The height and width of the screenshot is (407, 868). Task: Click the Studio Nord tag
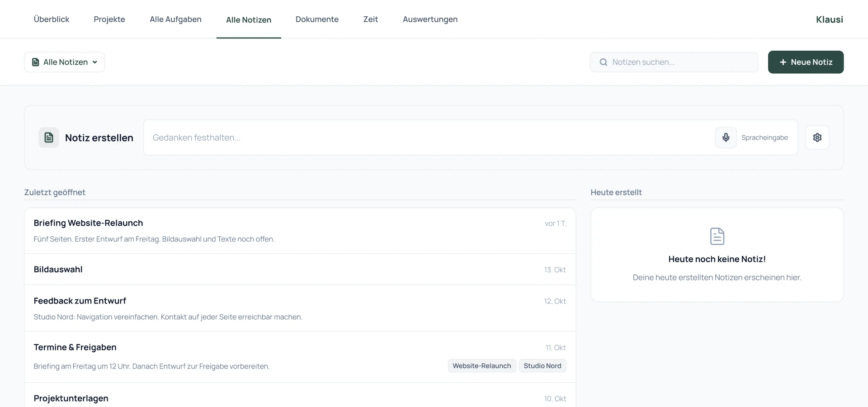542,366
